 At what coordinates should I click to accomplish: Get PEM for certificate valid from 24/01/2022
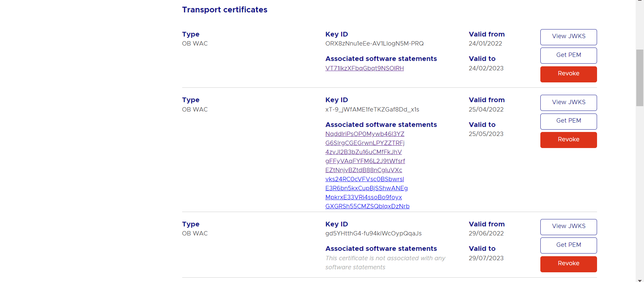(x=569, y=55)
